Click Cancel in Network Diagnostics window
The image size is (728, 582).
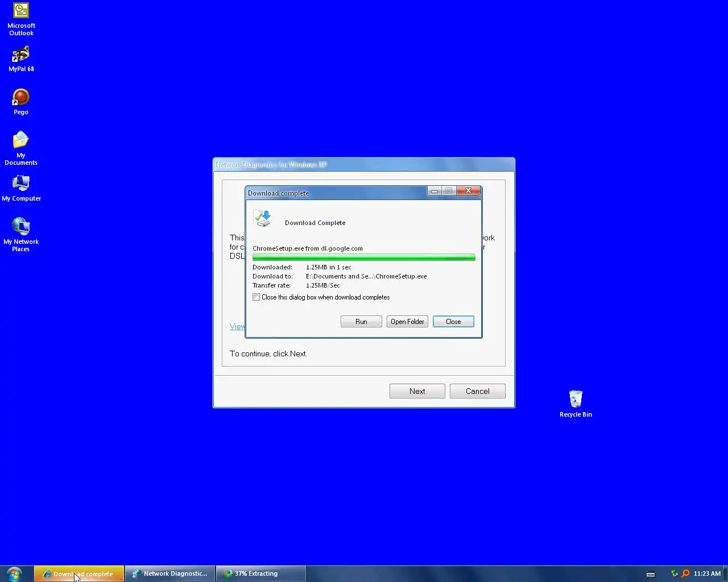478,391
